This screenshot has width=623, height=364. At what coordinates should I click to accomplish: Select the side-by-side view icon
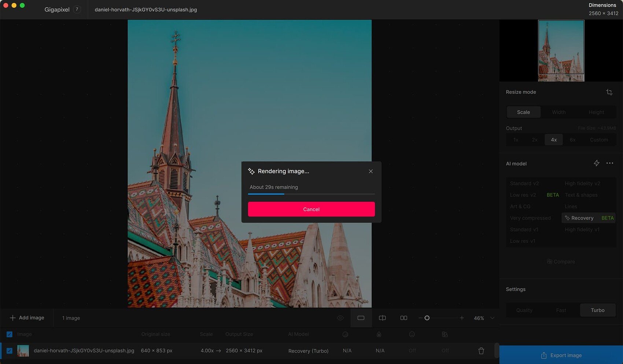click(x=403, y=317)
